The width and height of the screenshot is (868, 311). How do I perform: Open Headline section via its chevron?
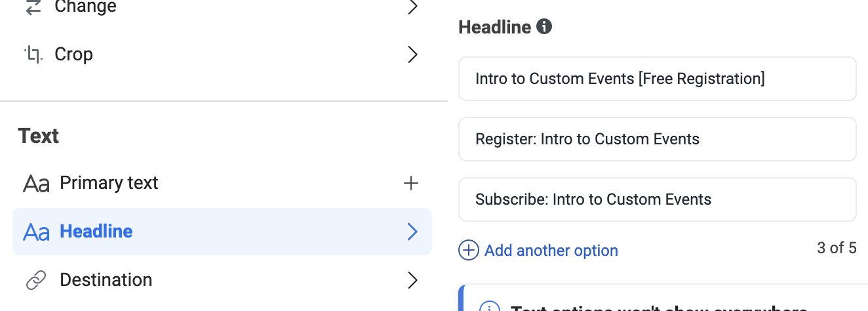tap(412, 232)
